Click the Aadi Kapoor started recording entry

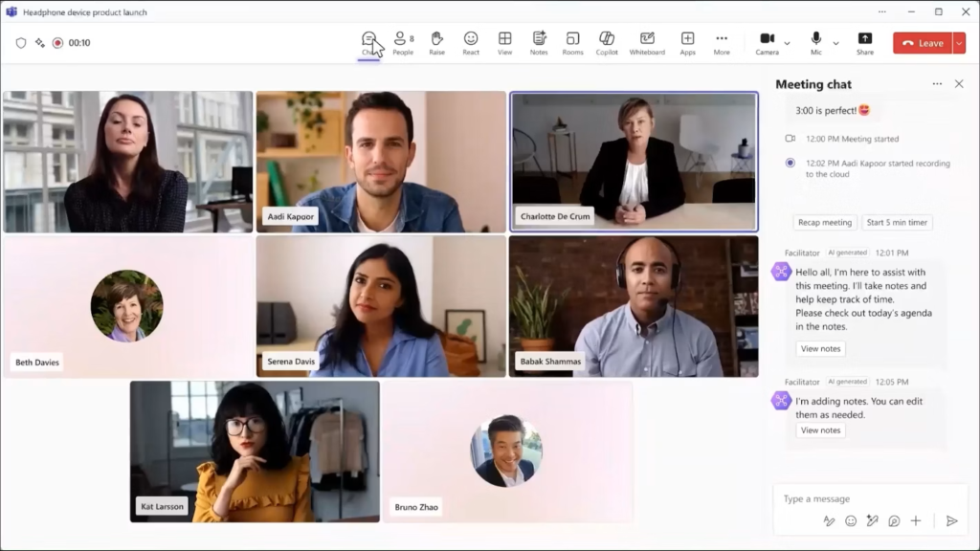pos(878,168)
